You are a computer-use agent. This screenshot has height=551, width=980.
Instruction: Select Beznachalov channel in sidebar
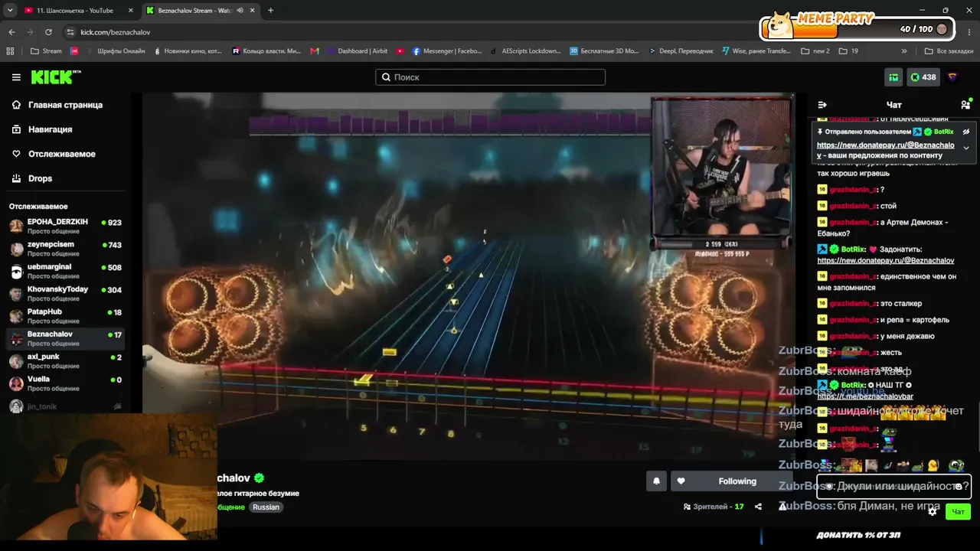(x=65, y=338)
